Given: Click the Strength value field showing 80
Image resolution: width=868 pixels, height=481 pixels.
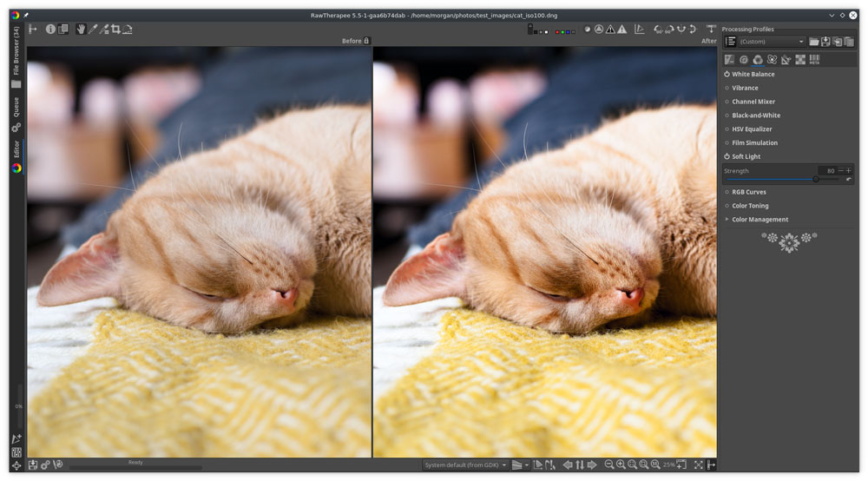Looking at the screenshot, I should click(826, 170).
